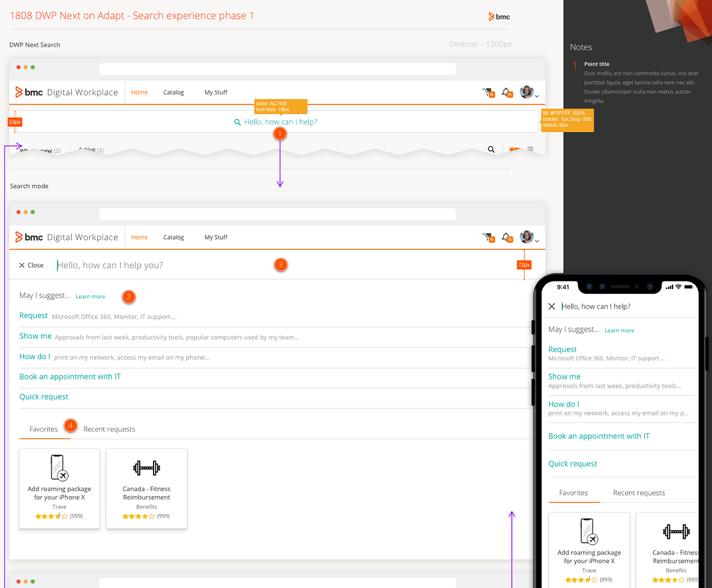Open the bell notifications in Search mode mockup header
Viewport: 712px width, 588px height.
pos(507,238)
